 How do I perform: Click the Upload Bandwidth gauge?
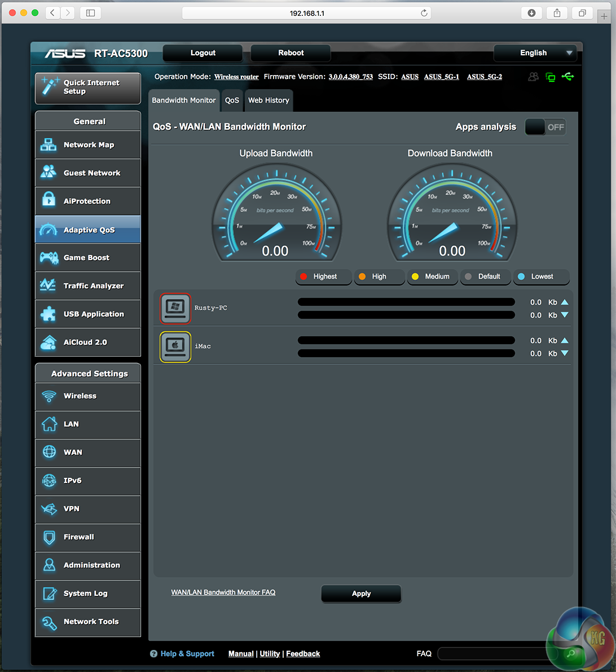pos(276,213)
